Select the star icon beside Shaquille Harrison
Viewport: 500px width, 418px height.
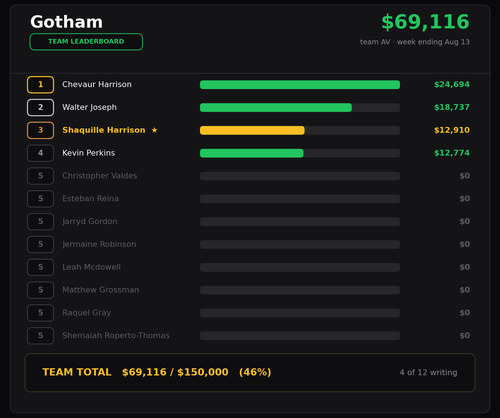[154, 130]
